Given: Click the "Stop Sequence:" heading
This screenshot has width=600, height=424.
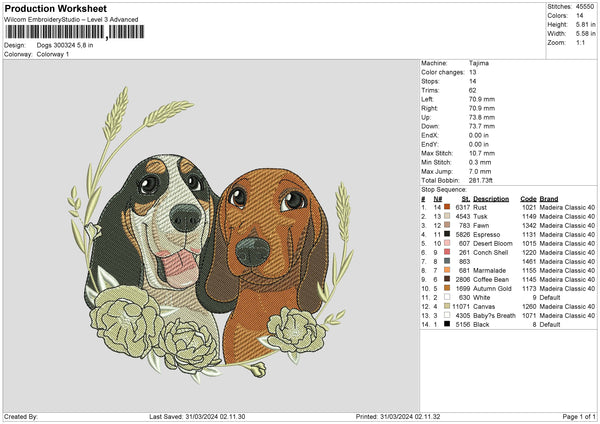Looking at the screenshot, I should coord(444,189).
